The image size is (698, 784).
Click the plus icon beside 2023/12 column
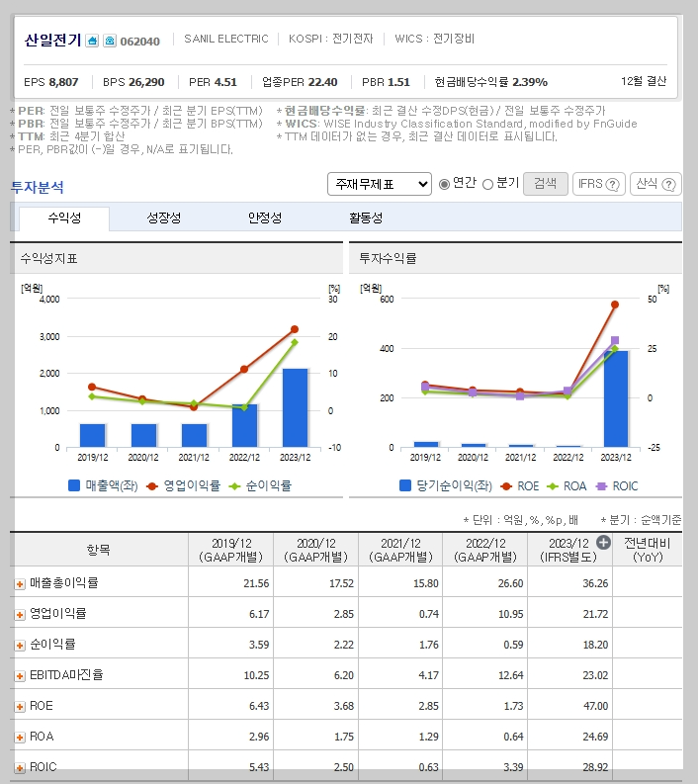[603, 543]
